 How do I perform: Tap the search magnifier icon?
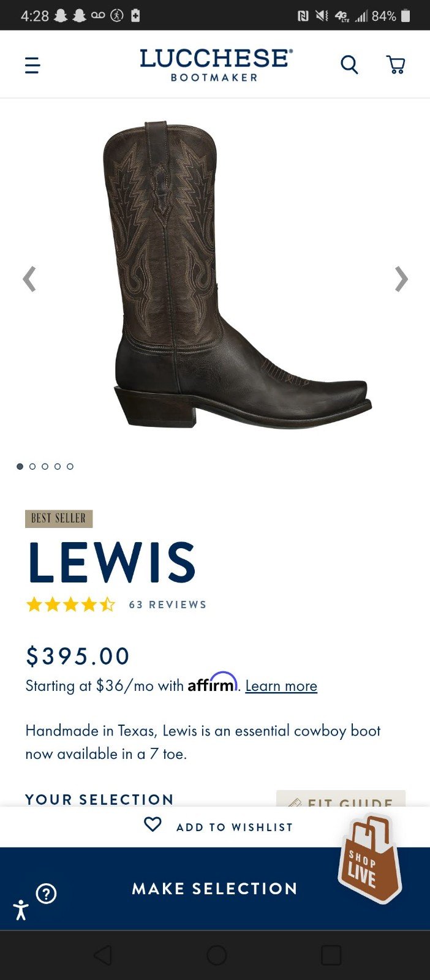[349, 64]
